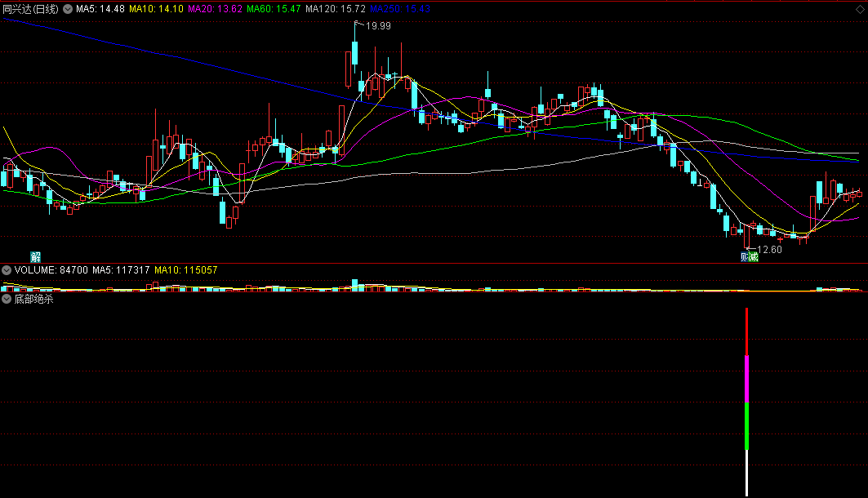The width and height of the screenshot is (868, 498).
Task: Click the MA20: 13.62 label
Action: (215, 9)
